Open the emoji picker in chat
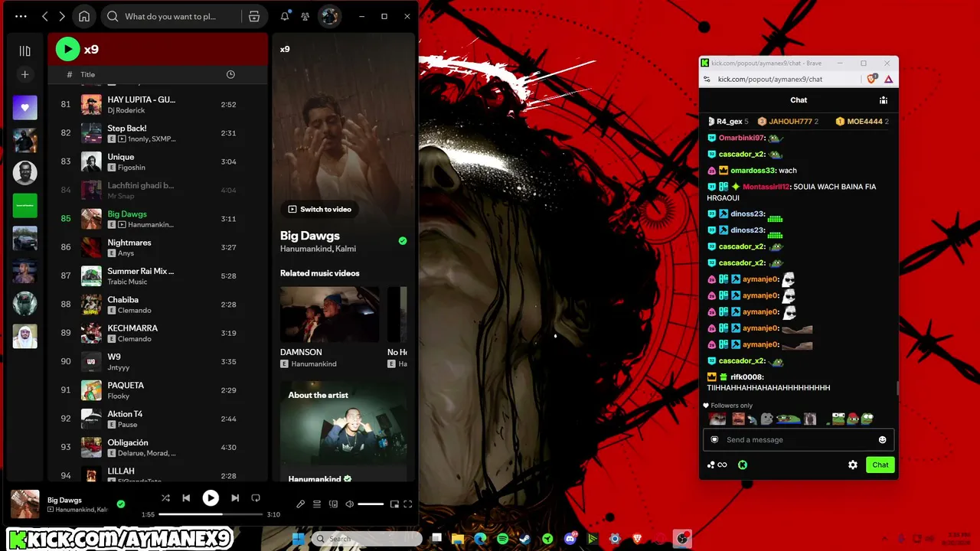The width and height of the screenshot is (980, 551). tap(882, 440)
